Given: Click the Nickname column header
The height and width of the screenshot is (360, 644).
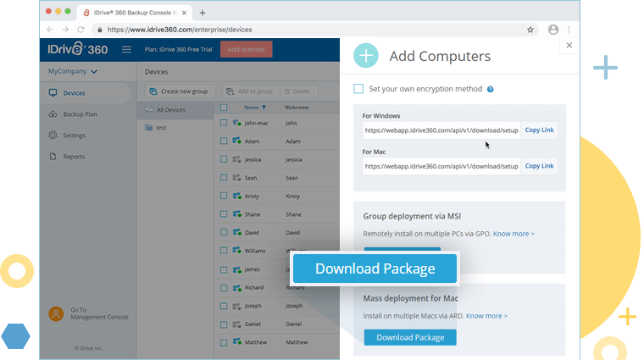Looking at the screenshot, I should 297,108.
